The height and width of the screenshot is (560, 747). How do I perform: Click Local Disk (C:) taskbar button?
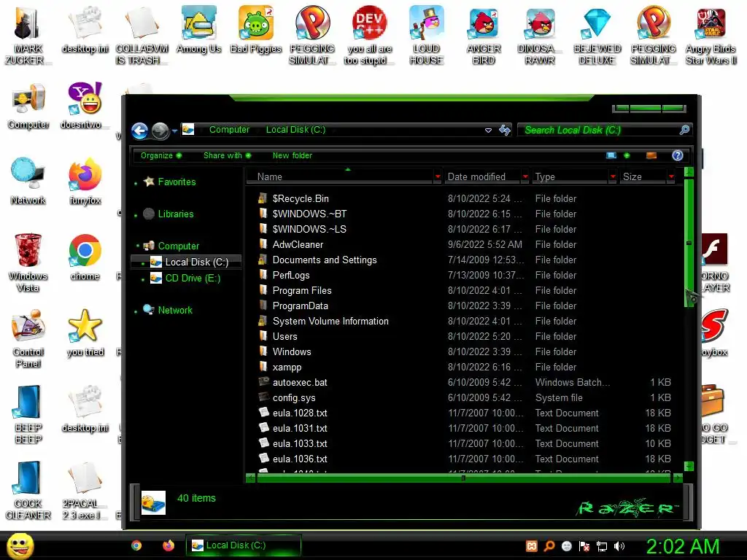[244, 545]
